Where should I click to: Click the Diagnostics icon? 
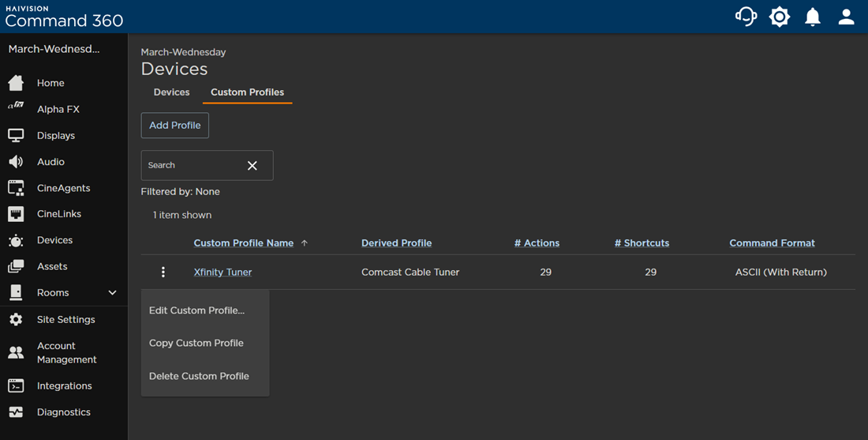16,412
